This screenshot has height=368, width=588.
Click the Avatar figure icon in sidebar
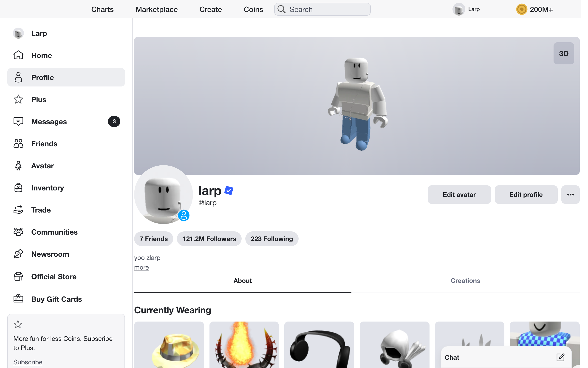point(18,166)
